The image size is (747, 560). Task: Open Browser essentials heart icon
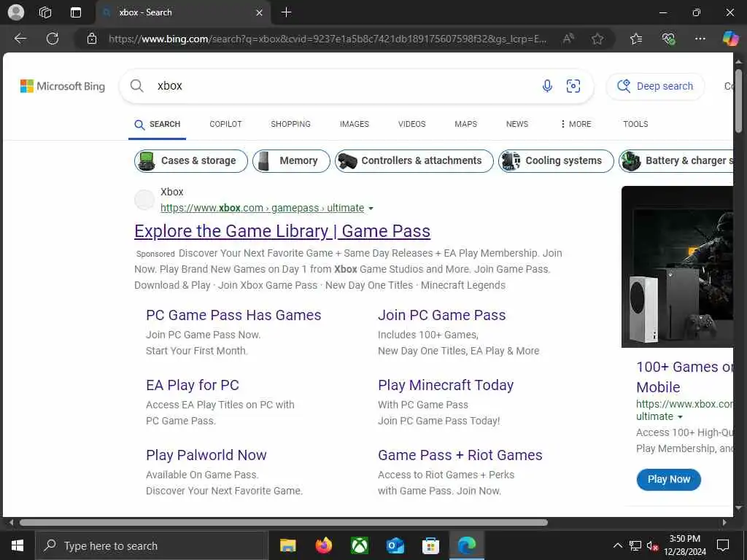pyautogui.click(x=668, y=39)
